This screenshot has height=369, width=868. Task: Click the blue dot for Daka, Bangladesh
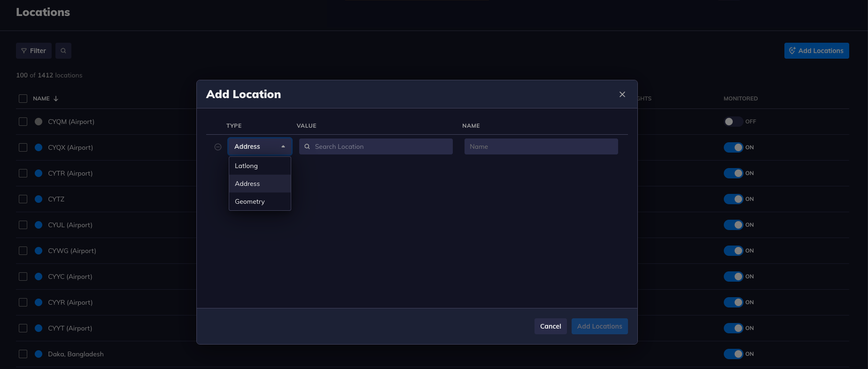(x=39, y=354)
